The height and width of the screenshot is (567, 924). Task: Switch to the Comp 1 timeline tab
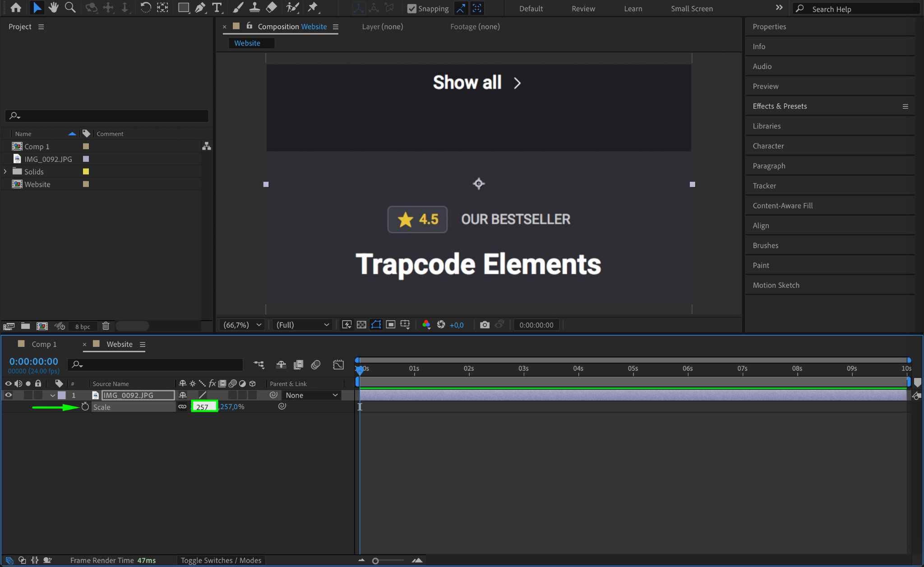pos(44,344)
